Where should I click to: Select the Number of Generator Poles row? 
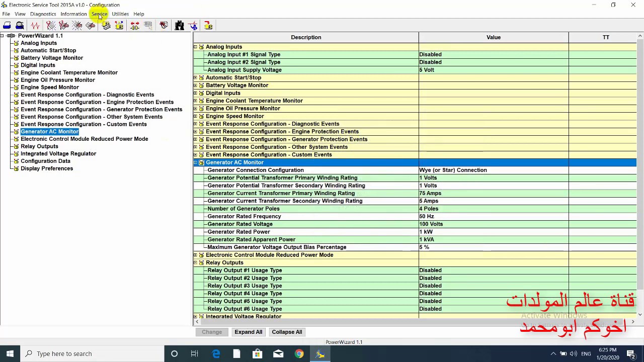pyautogui.click(x=415, y=209)
